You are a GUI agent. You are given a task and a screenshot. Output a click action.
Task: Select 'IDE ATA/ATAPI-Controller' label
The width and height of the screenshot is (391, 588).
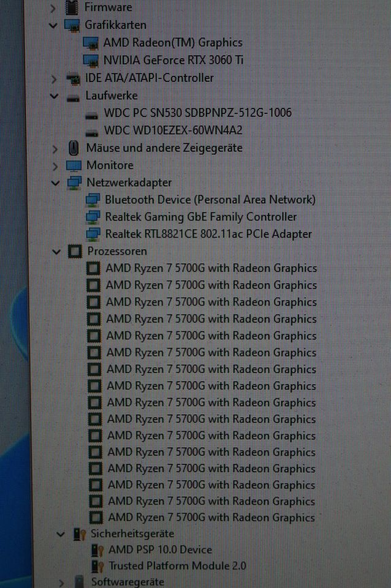[x=150, y=78]
